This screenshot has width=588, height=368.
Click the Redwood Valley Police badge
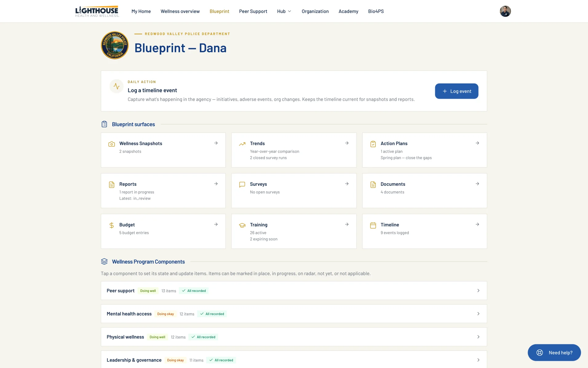coord(115,45)
